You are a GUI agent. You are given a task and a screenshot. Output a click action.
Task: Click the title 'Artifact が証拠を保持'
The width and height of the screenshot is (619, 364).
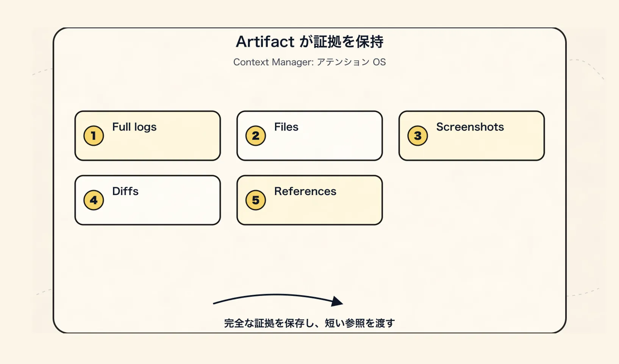point(309,42)
